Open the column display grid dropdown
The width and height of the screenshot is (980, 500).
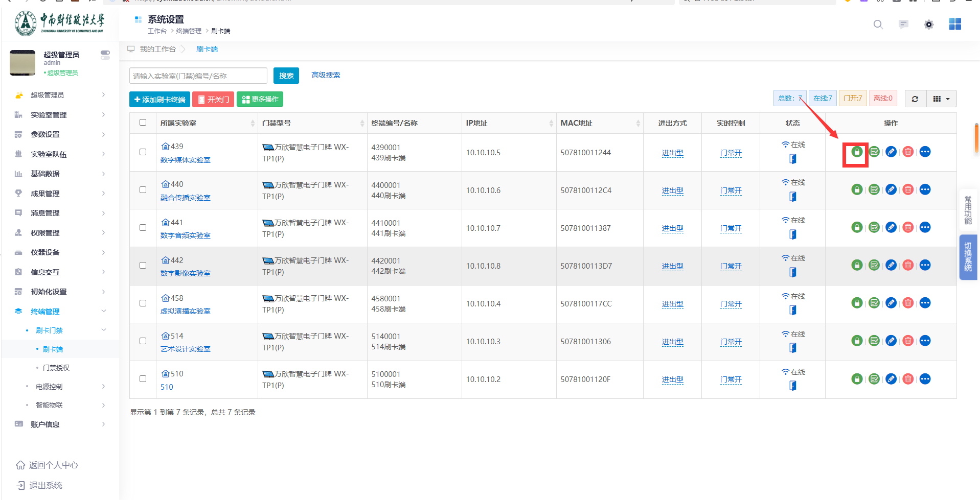pyautogui.click(x=941, y=99)
